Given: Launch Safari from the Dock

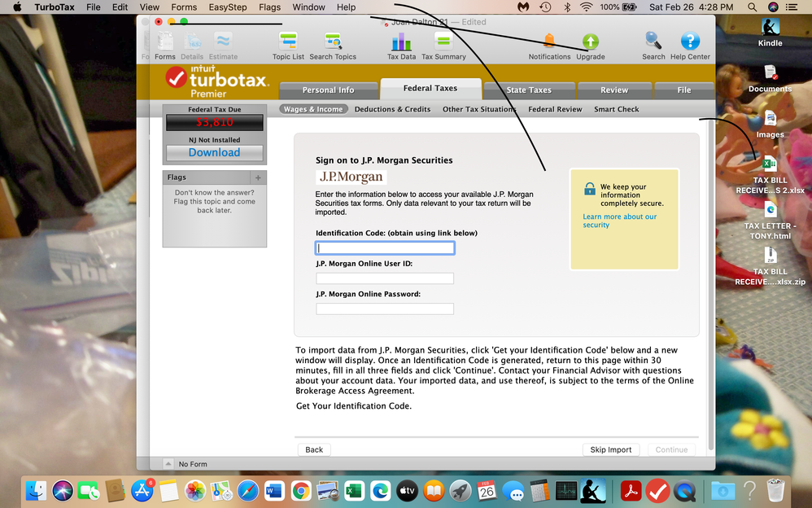Looking at the screenshot, I should tap(247, 490).
